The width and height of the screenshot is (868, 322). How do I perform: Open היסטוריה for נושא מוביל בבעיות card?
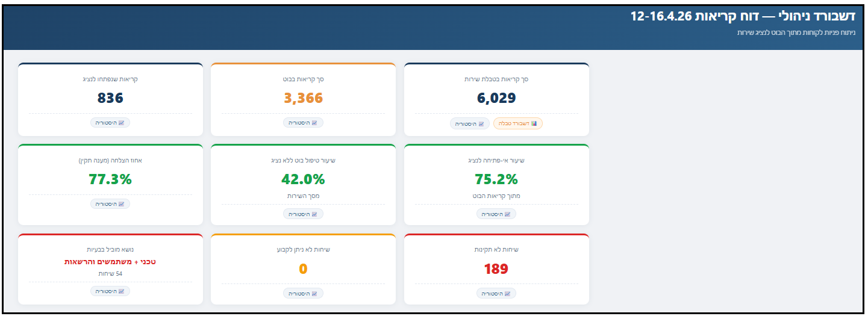pyautogui.click(x=110, y=291)
